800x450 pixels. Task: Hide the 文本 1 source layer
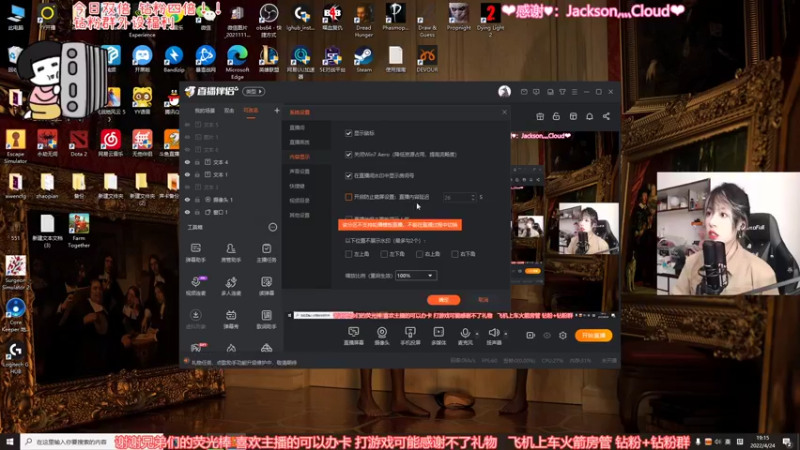(x=187, y=174)
